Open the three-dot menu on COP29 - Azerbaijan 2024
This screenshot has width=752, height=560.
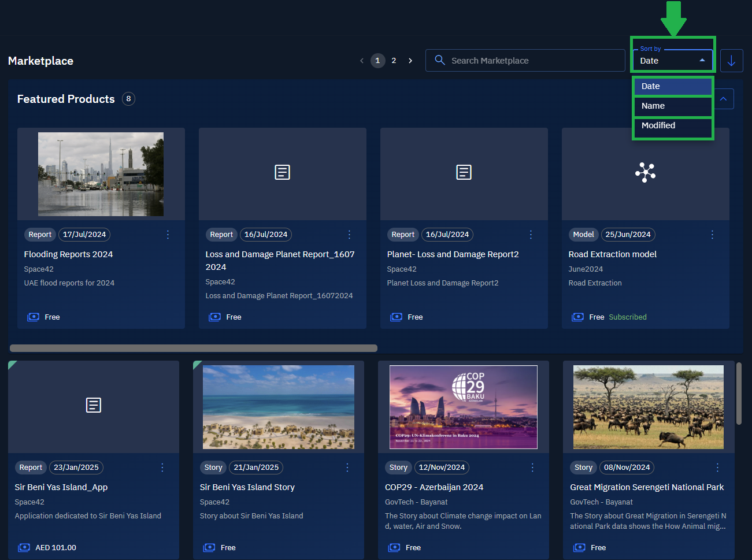532,468
